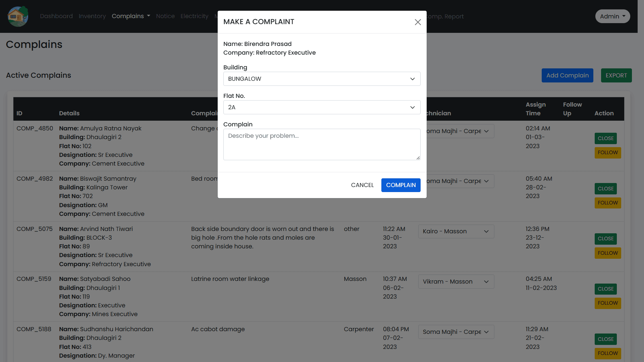Close the Make a Complaint dialog with X

418,22
